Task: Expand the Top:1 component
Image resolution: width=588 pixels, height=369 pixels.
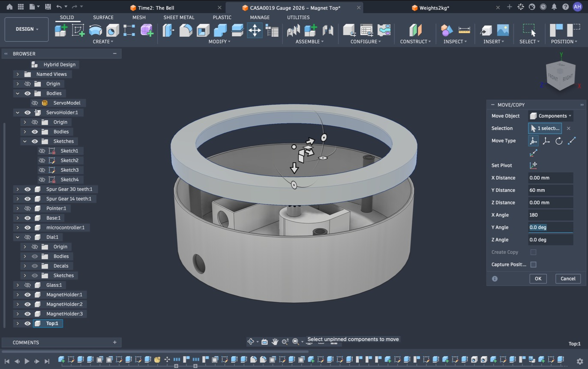Action: (18, 324)
